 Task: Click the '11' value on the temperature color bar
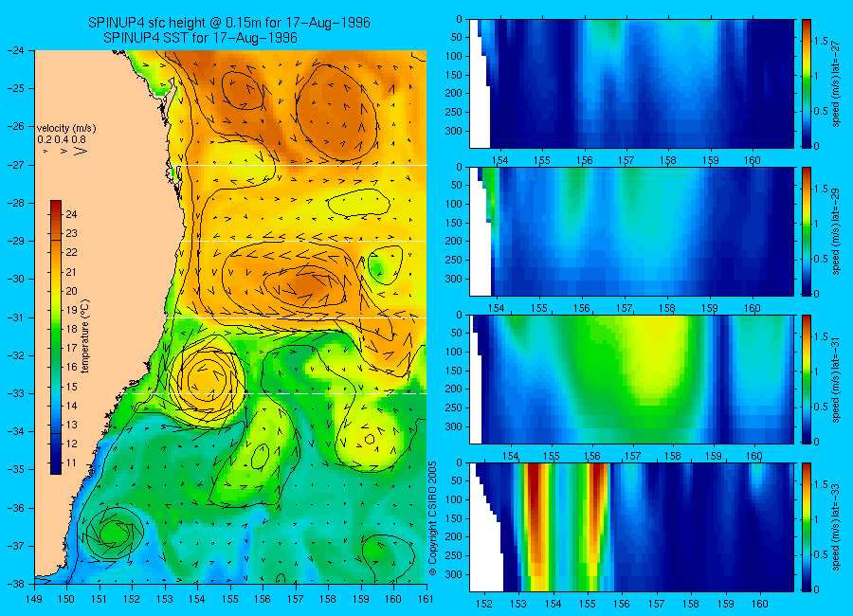71,463
